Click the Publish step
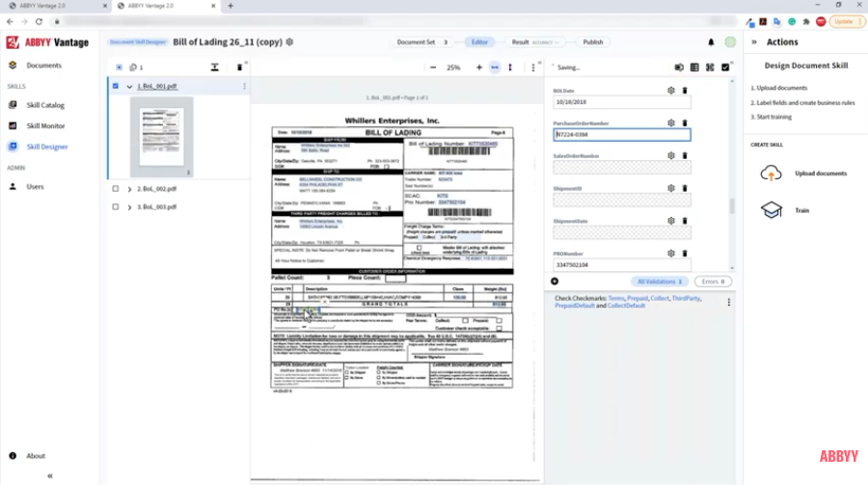Screen dimensions: 868x485 [593, 42]
